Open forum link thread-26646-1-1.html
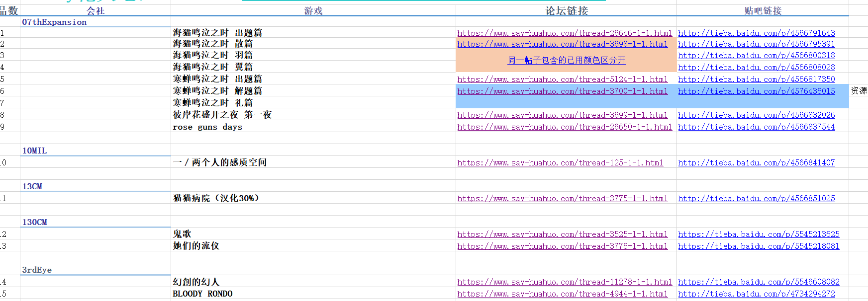 [565, 33]
